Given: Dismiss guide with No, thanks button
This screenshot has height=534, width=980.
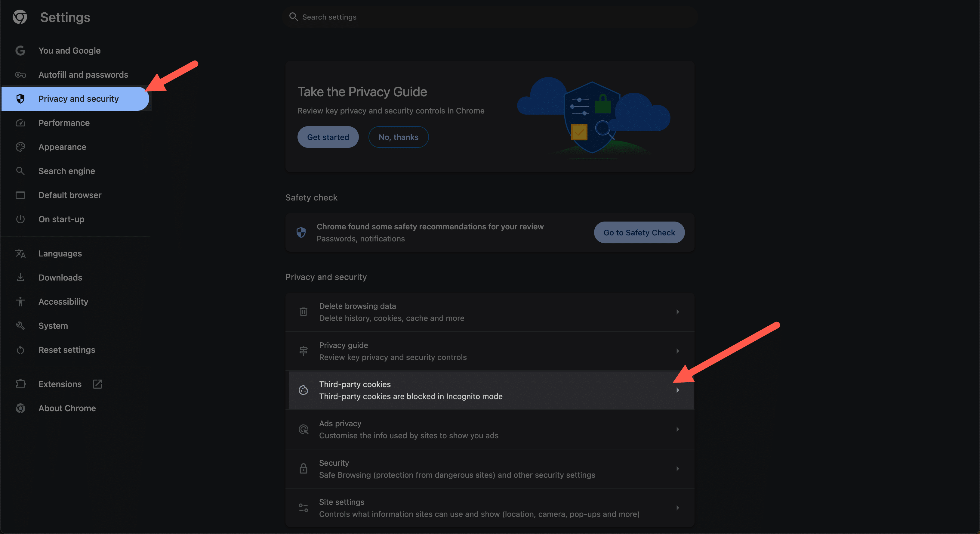Looking at the screenshot, I should click(x=398, y=137).
